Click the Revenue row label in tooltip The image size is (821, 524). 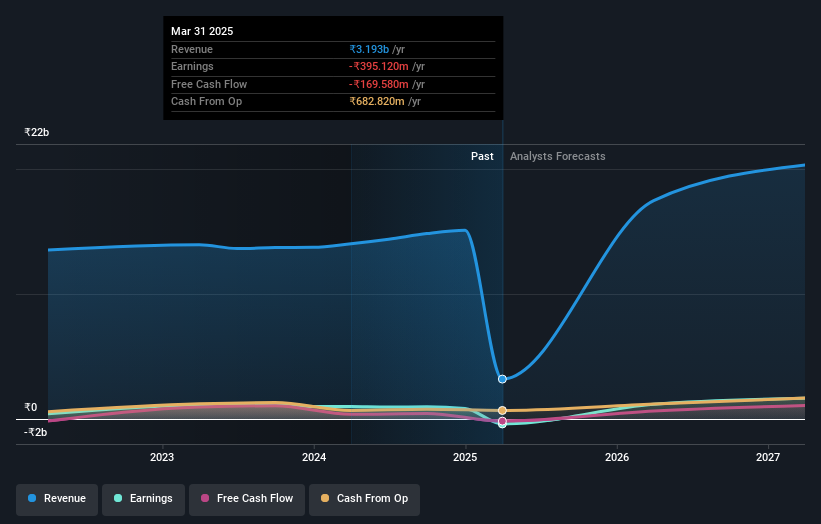(192, 49)
